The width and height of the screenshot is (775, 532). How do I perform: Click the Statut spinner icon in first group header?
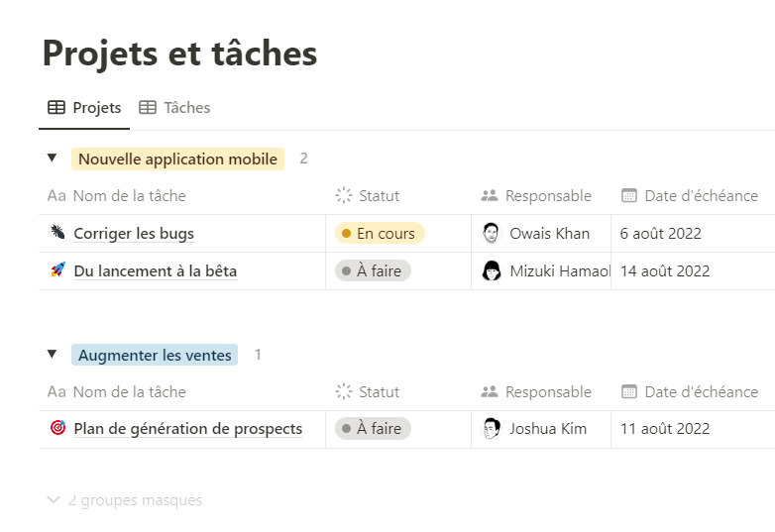click(344, 195)
